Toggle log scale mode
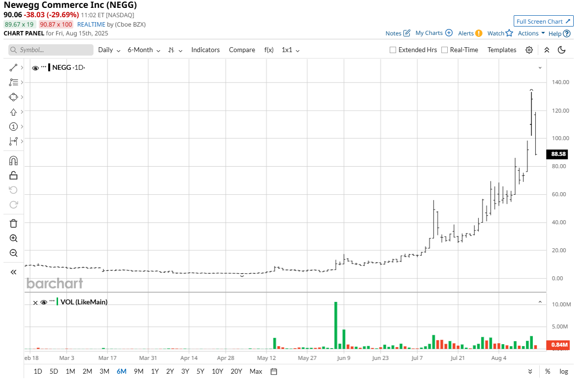This screenshot has height=385, width=588. pyautogui.click(x=563, y=372)
